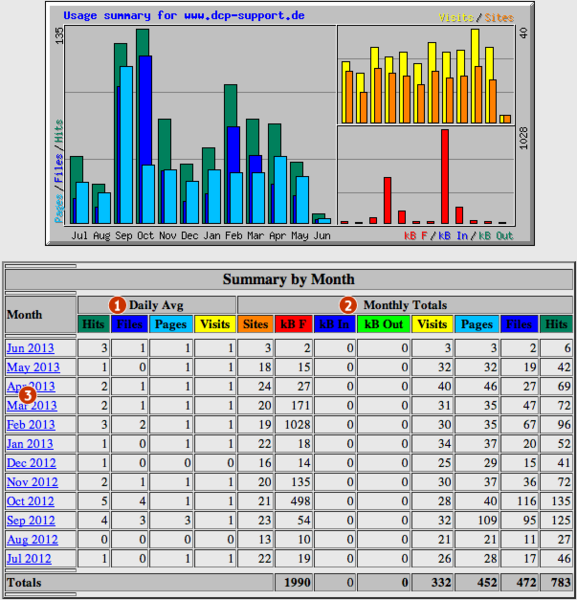Click the Jul label on chart axis
This screenshot has width=577, height=600.
(x=80, y=236)
